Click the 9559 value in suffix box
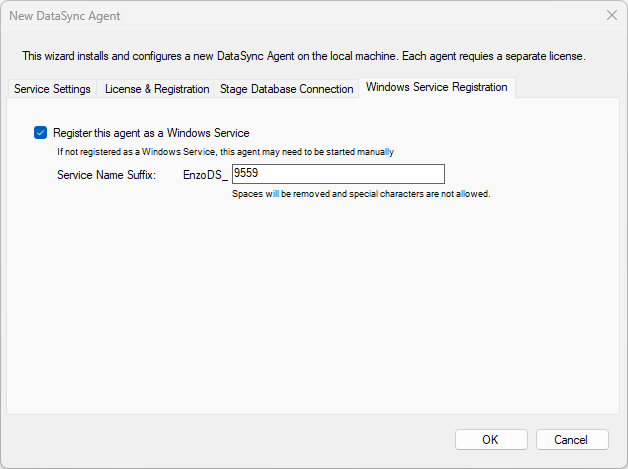628x469 pixels. click(x=246, y=174)
